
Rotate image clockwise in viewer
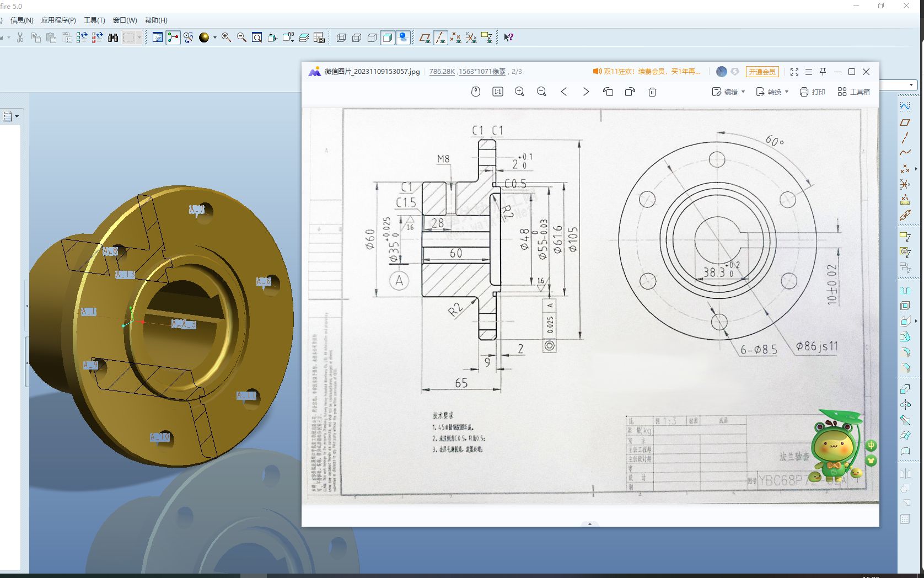(x=630, y=92)
